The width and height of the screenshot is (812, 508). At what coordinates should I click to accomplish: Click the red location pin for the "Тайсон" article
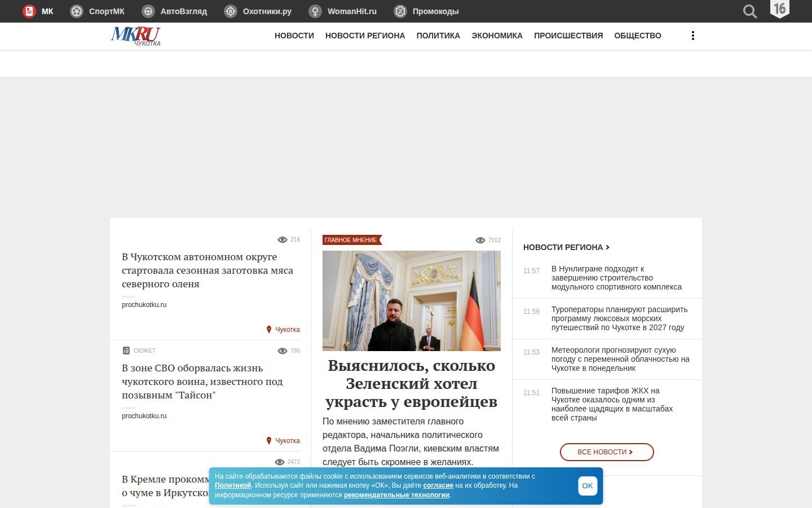(x=269, y=441)
